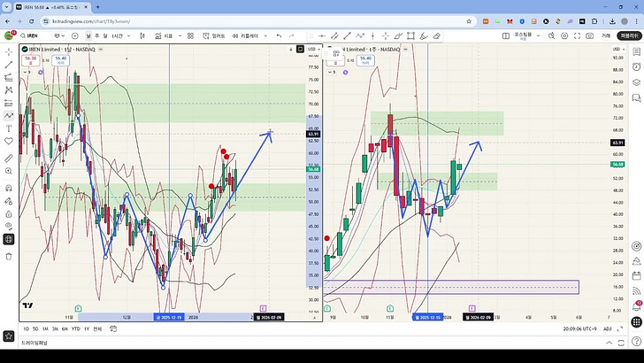
Task: Collapse the indicator legend showing 9 on right chart
Action: 332,72
